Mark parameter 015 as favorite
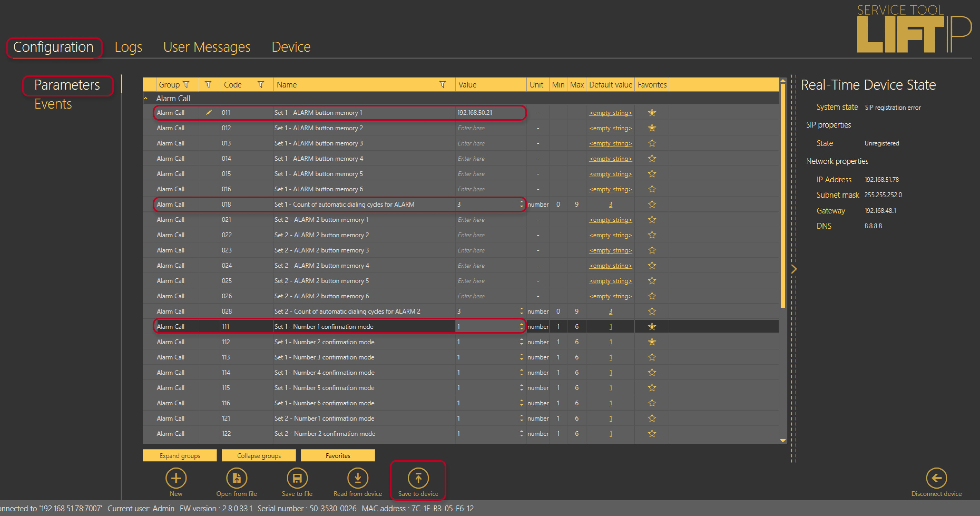Image resolution: width=980 pixels, height=516 pixels. click(652, 173)
